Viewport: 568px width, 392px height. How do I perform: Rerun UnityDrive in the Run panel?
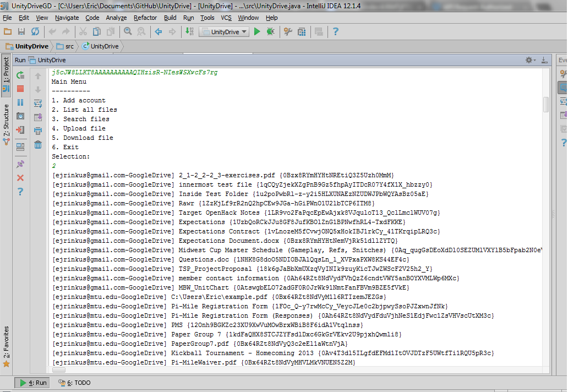[20, 75]
